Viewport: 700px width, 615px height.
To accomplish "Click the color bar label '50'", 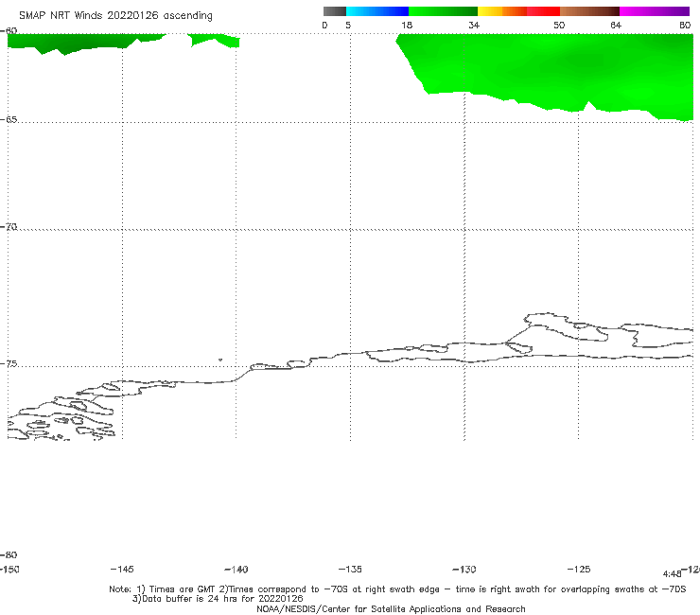I will [x=559, y=25].
